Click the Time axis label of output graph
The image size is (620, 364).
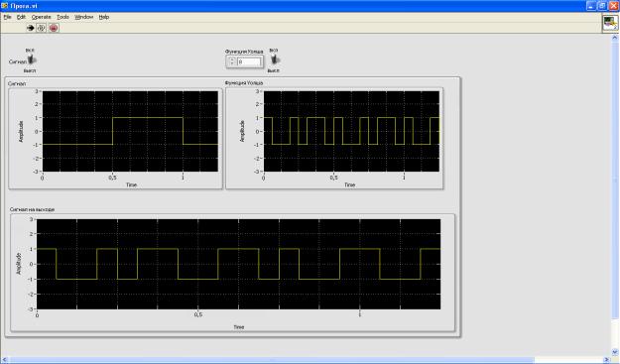click(x=238, y=327)
